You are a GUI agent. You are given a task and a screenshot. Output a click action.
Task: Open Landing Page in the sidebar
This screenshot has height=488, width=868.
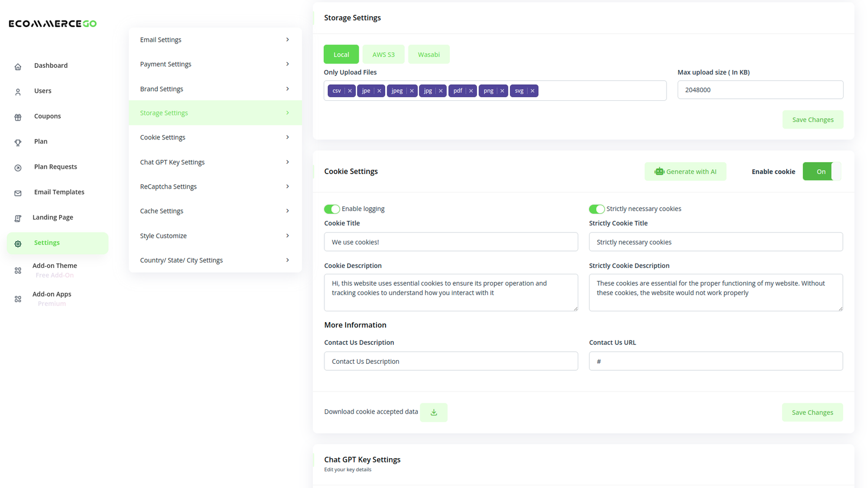(x=53, y=217)
